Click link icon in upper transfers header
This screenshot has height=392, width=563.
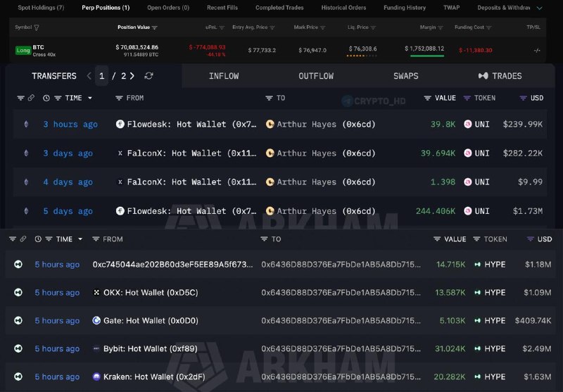[31, 98]
